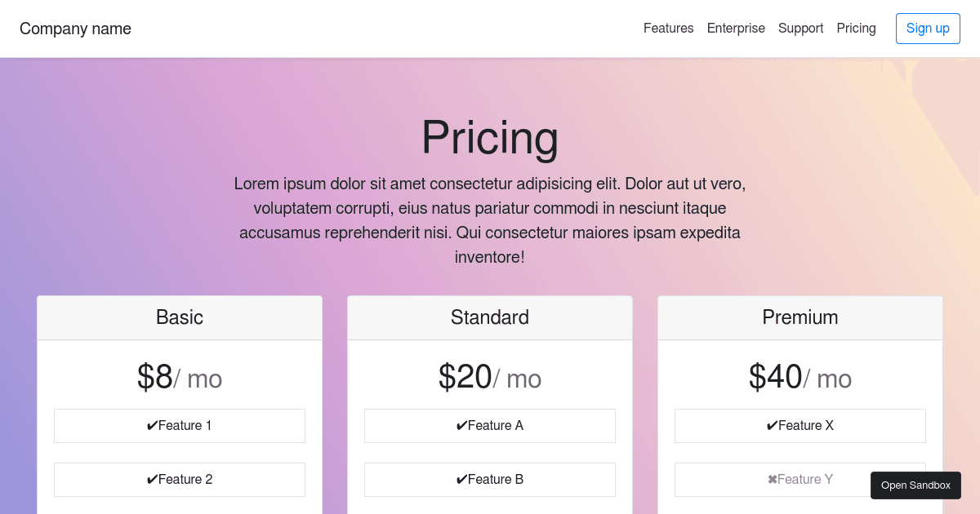980x514 pixels.
Task: Select the Feature Y row in Premium plan
Action: point(800,479)
